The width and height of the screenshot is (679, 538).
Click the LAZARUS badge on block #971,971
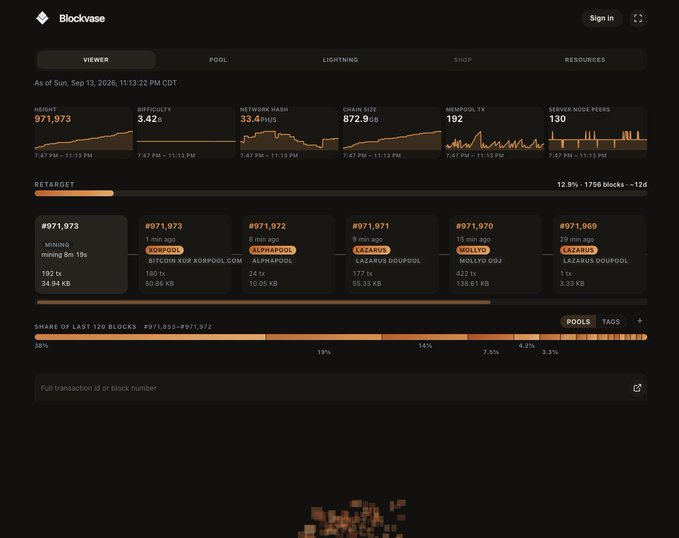point(371,250)
